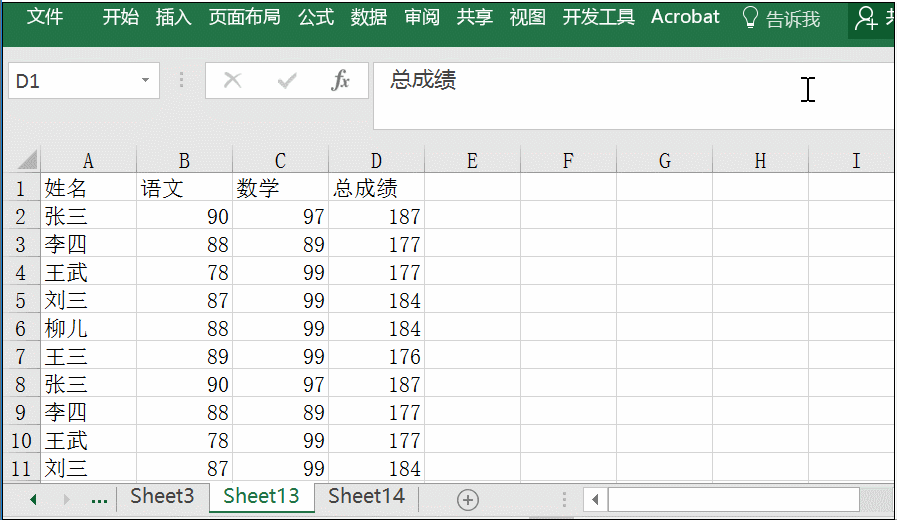Screen dimensions: 897x520
Task: Select column H header
Action: pyautogui.click(x=760, y=161)
